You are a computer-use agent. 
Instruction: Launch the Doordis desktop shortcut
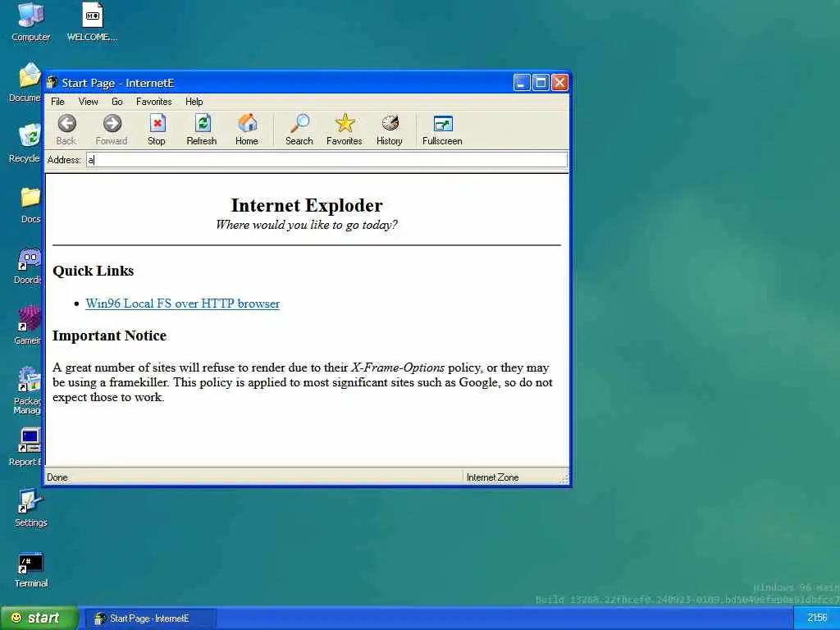click(30, 258)
